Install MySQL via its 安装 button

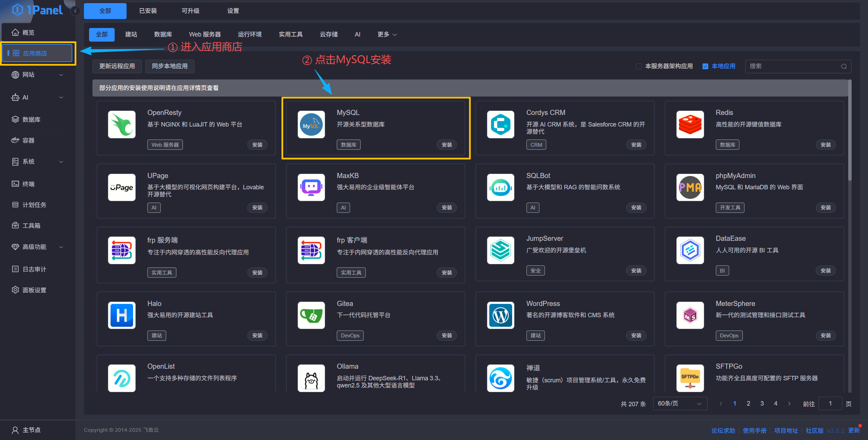(447, 145)
